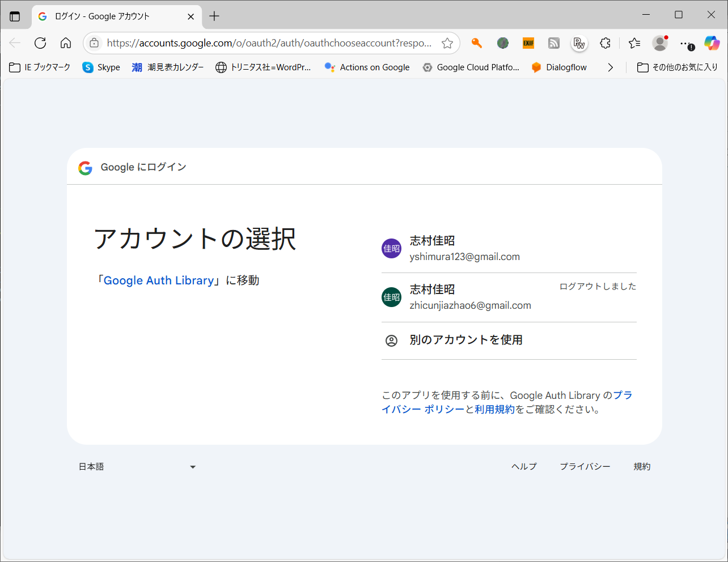This screenshot has width=728, height=562.
Task: Click the EXIF extension icon
Action: click(x=528, y=43)
